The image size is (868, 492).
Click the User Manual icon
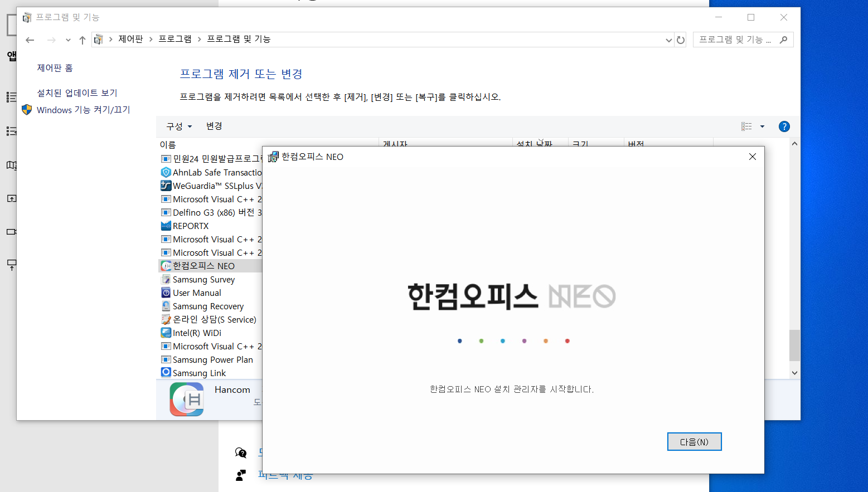[x=166, y=293]
